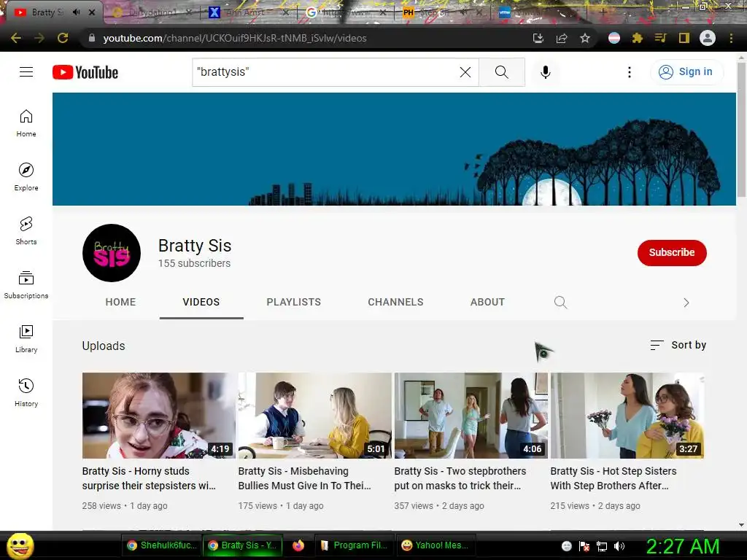Search within the channel using magnifier
Screen dimensions: 747x560
[561, 303]
